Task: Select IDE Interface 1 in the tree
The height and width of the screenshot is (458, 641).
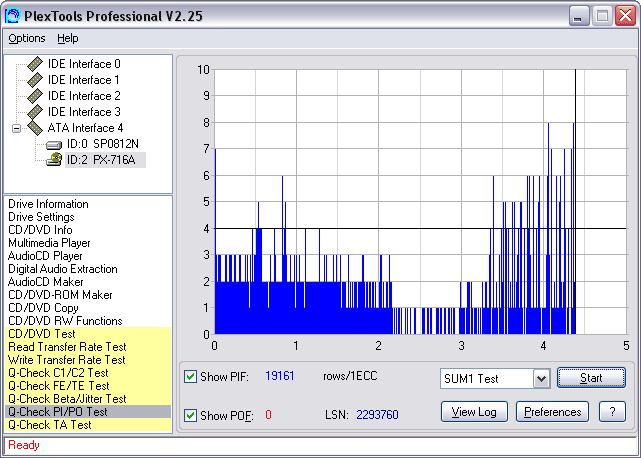Action: coord(83,80)
